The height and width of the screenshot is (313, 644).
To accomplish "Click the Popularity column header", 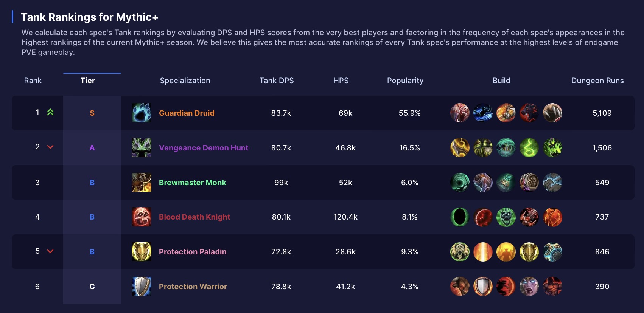I will (x=405, y=81).
